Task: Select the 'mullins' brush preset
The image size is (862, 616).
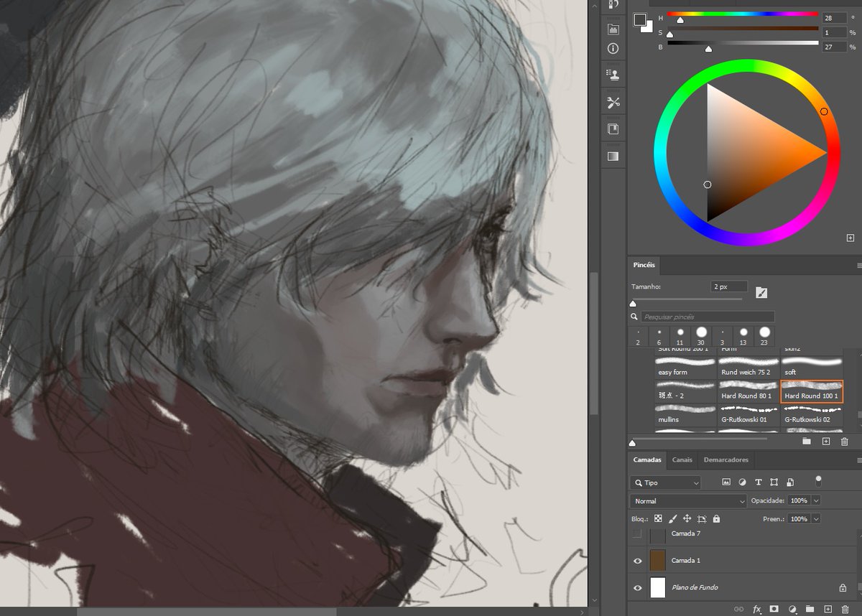Action: pyautogui.click(x=685, y=414)
